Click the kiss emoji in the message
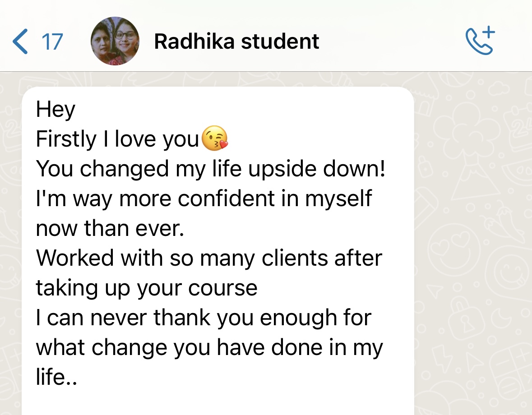Image resolution: width=532 pixels, height=415 pixels. pyautogui.click(x=215, y=139)
